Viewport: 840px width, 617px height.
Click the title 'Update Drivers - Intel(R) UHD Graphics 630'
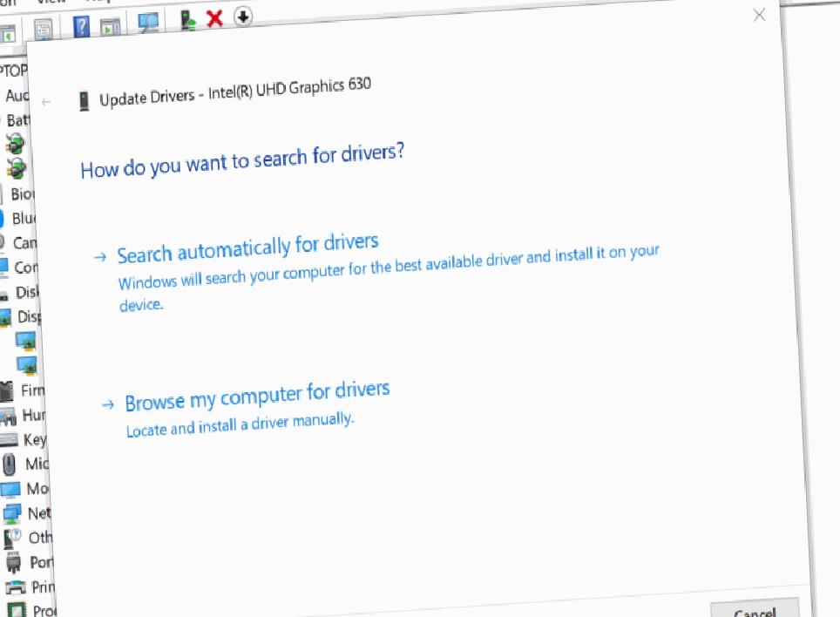(235, 92)
